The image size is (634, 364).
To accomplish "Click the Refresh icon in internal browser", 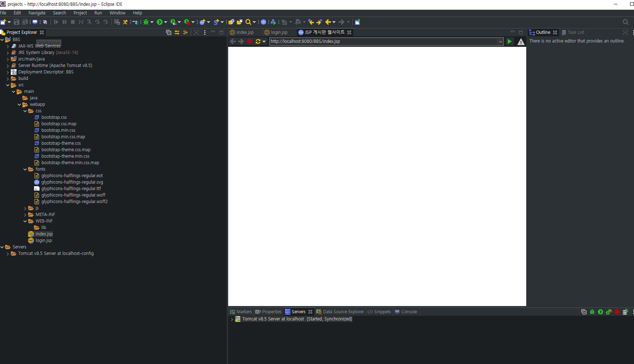I will (258, 41).
